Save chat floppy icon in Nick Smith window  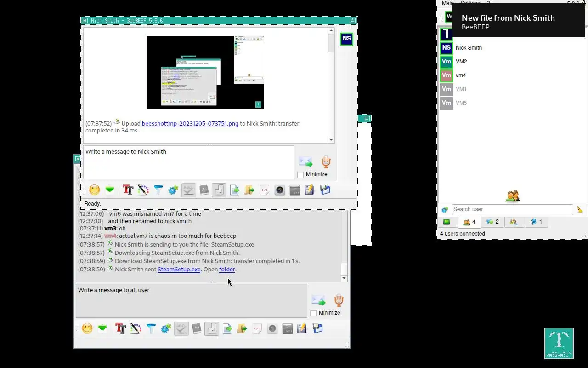[325, 190]
